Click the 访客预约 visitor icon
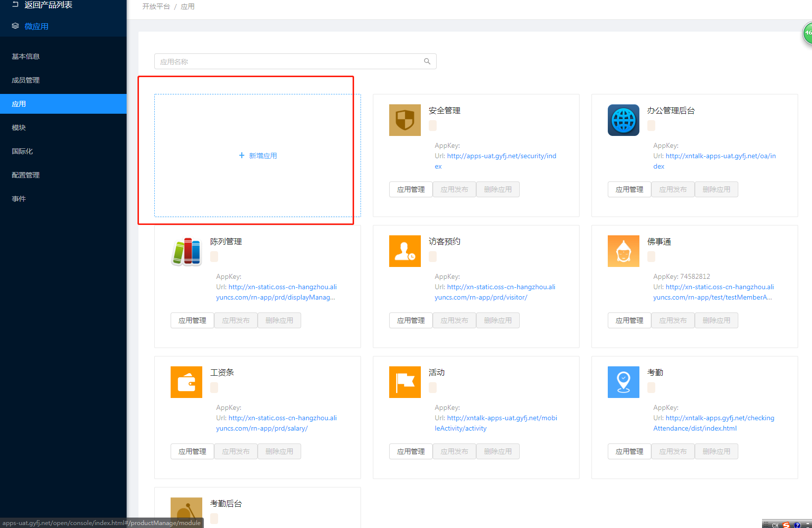This screenshot has height=528, width=812. 405,251
